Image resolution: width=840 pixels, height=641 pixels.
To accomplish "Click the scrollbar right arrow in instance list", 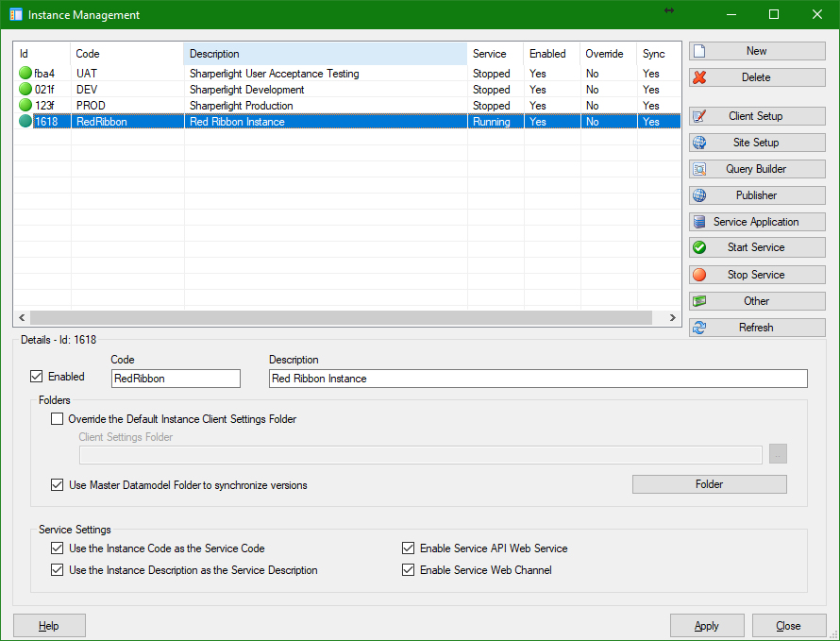I will [672, 317].
